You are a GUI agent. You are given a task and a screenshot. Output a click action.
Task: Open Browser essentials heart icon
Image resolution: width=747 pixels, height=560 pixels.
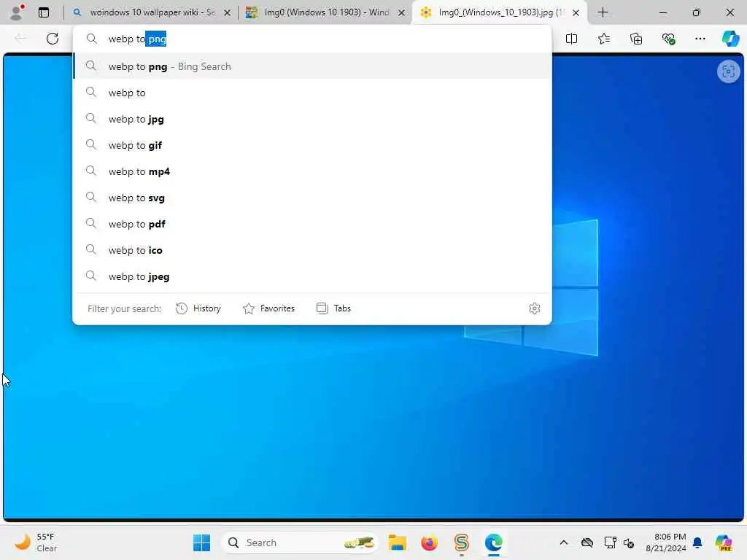[x=668, y=39]
